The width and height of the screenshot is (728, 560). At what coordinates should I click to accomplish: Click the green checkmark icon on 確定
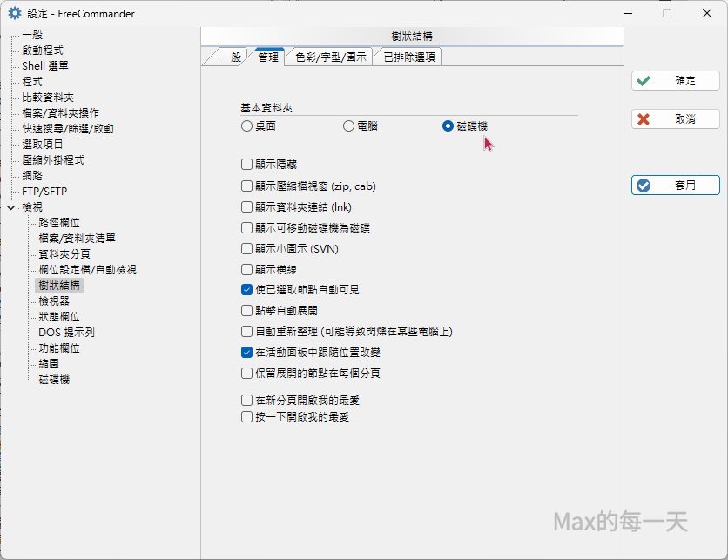pyautogui.click(x=644, y=81)
